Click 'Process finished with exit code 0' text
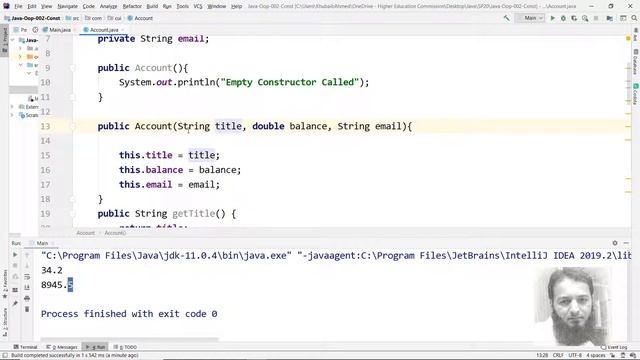640x360 pixels. click(x=129, y=314)
